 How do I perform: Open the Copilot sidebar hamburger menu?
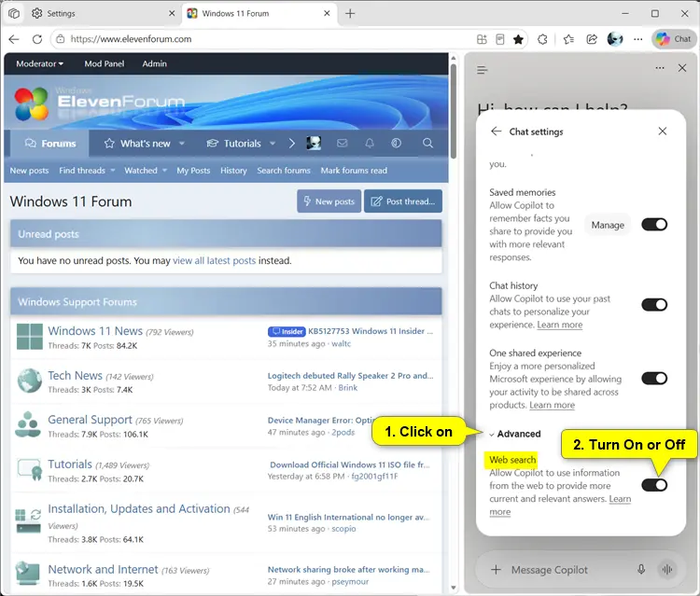click(483, 70)
